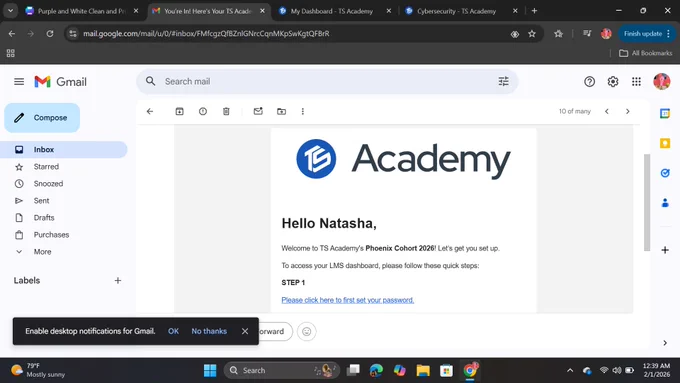
Task: Open Google account avatar in Gmail
Action: click(661, 82)
